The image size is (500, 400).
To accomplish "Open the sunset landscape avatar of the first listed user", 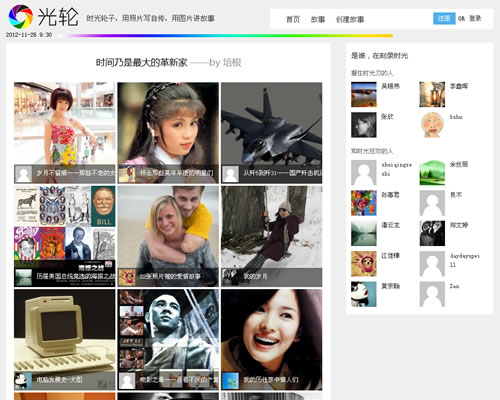I will tap(364, 94).
